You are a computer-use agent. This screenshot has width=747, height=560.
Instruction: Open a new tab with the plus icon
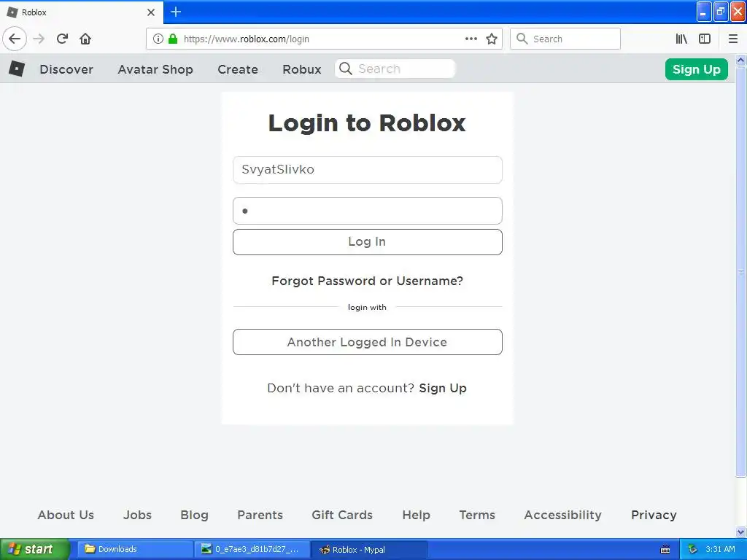point(176,12)
